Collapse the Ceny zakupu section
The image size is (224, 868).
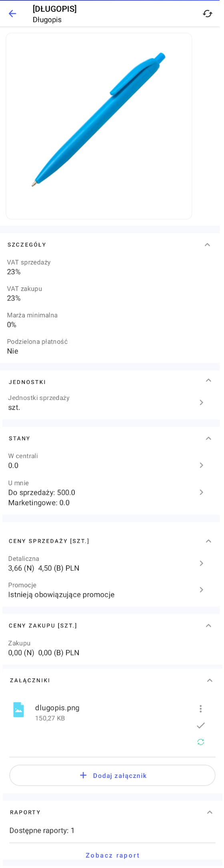click(x=208, y=626)
